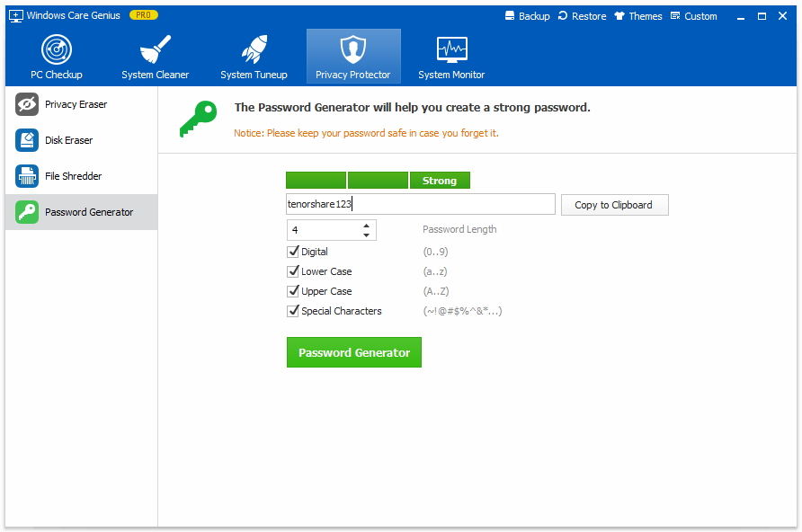The width and height of the screenshot is (802, 532).
Task: Open System Monitor screen icon
Action: pos(451,49)
